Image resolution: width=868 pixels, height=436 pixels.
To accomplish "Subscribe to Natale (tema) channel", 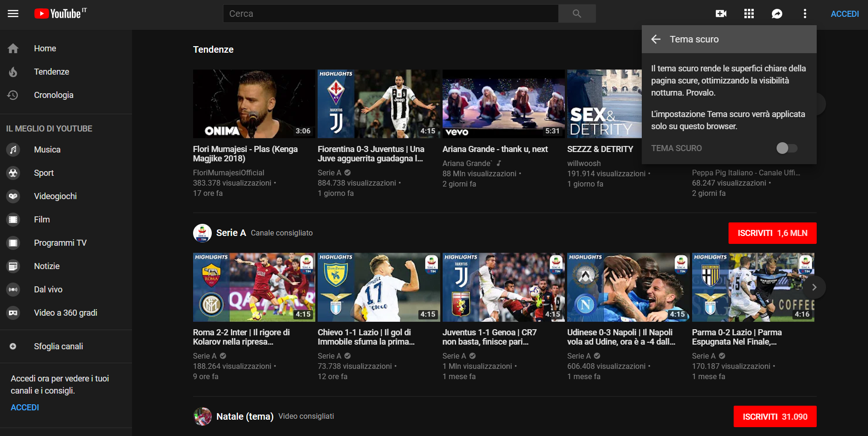I will (775, 416).
